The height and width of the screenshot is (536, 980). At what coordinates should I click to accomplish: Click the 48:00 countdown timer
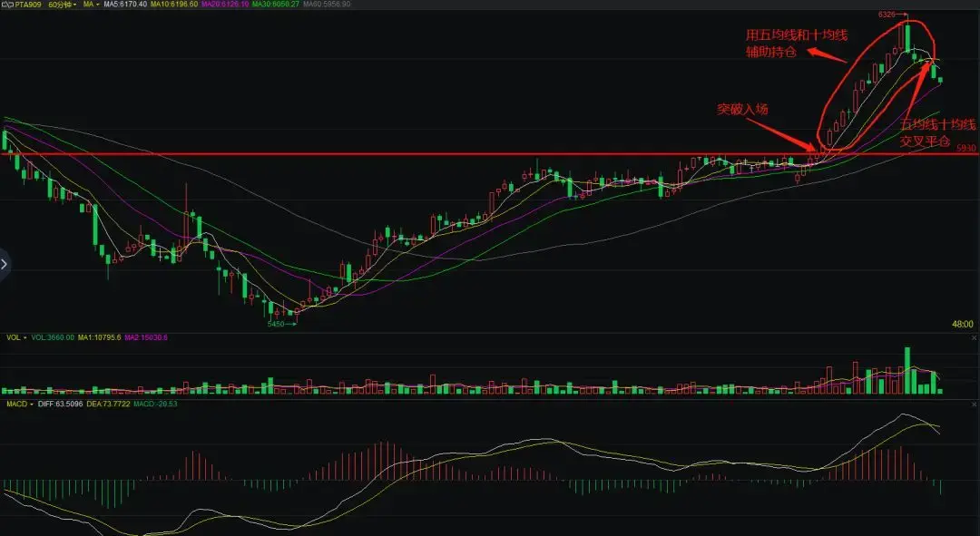click(x=963, y=324)
